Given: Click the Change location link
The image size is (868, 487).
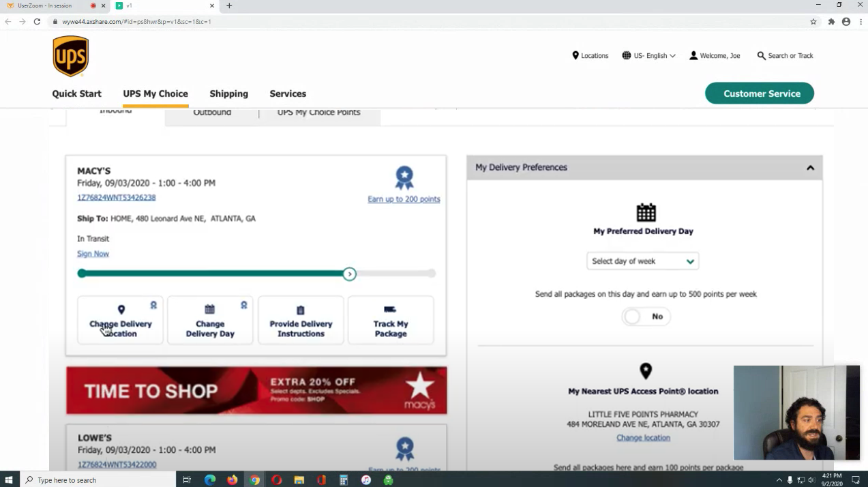Looking at the screenshot, I should tap(643, 438).
